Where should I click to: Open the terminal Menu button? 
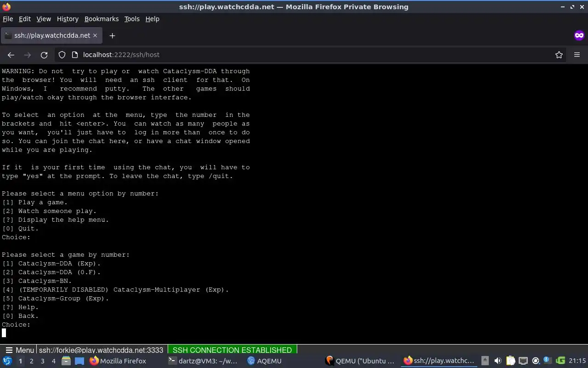coord(20,350)
